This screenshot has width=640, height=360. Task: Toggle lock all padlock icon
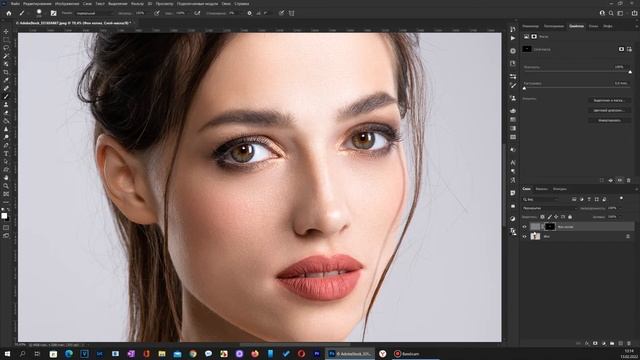coord(570,217)
